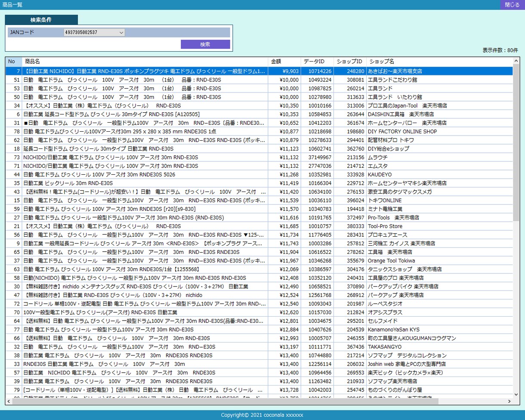The width and height of the screenshot is (525, 420).
Task: Click shop name トキワONLINE
Action: (384, 200)
